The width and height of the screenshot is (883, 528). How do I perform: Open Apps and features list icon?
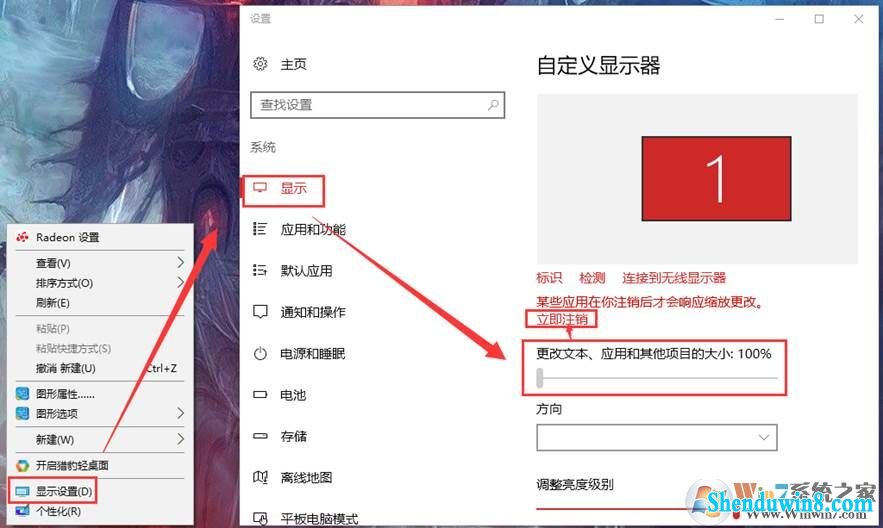coord(260,229)
